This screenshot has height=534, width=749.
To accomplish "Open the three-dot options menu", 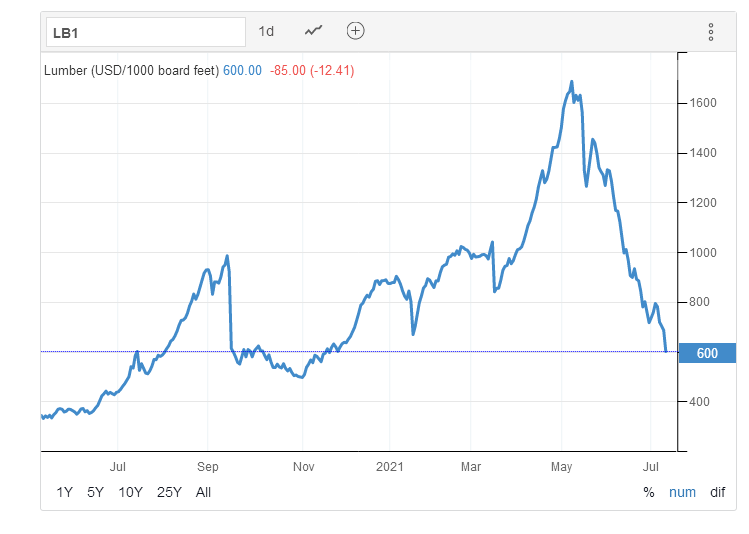I will tap(710, 32).
